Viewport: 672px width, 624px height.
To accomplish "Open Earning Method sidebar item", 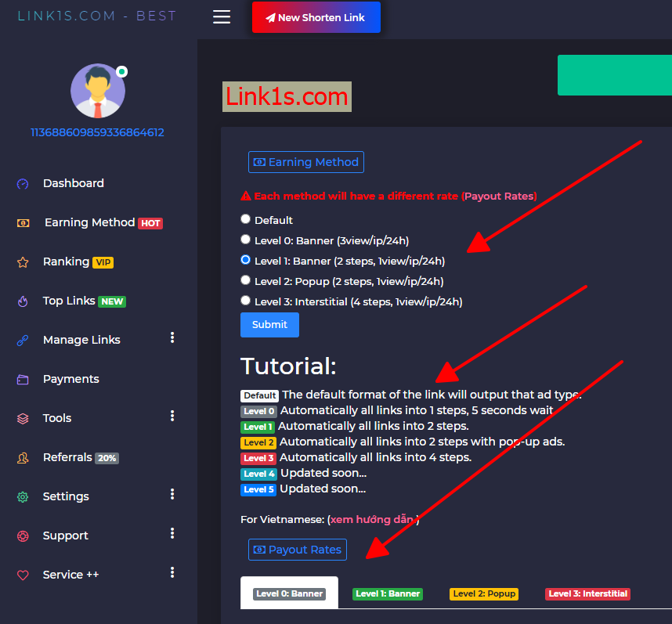I will [x=89, y=222].
